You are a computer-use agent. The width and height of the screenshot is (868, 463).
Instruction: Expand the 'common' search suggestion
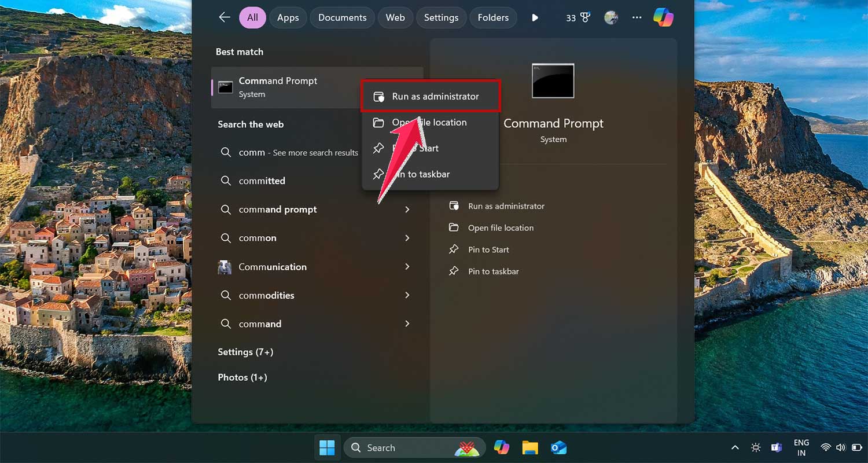407,238
